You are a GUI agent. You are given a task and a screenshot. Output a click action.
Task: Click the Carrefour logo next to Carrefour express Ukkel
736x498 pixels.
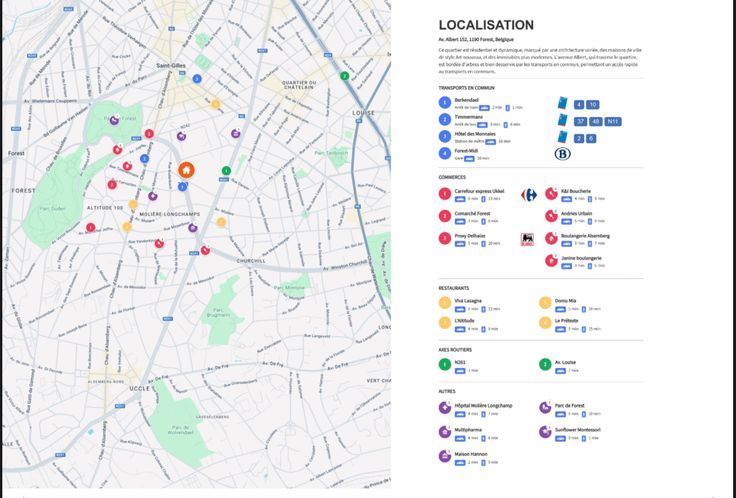[529, 195]
